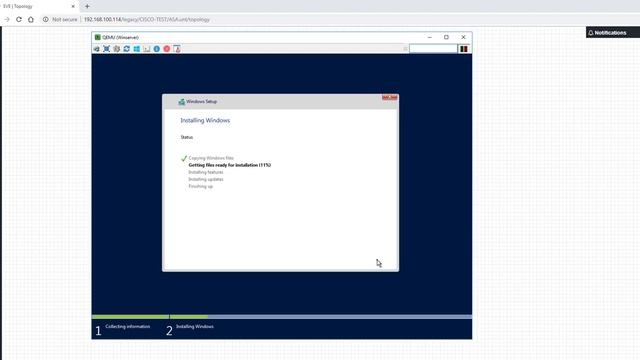Close the QEMU viewer window
This screenshot has width=640, height=360.
pyautogui.click(x=463, y=37)
